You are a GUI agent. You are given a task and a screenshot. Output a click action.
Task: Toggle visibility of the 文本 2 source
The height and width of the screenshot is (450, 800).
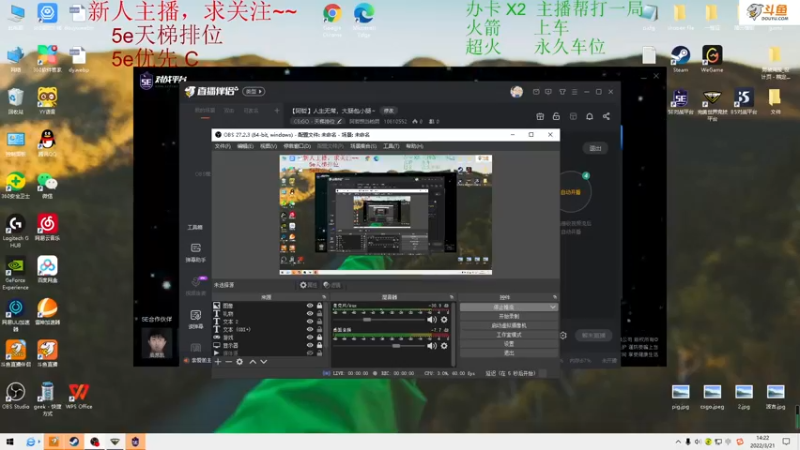pos(310,321)
